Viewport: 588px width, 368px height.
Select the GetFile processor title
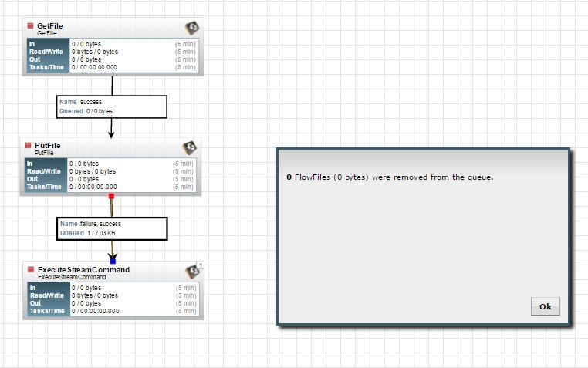pos(50,26)
